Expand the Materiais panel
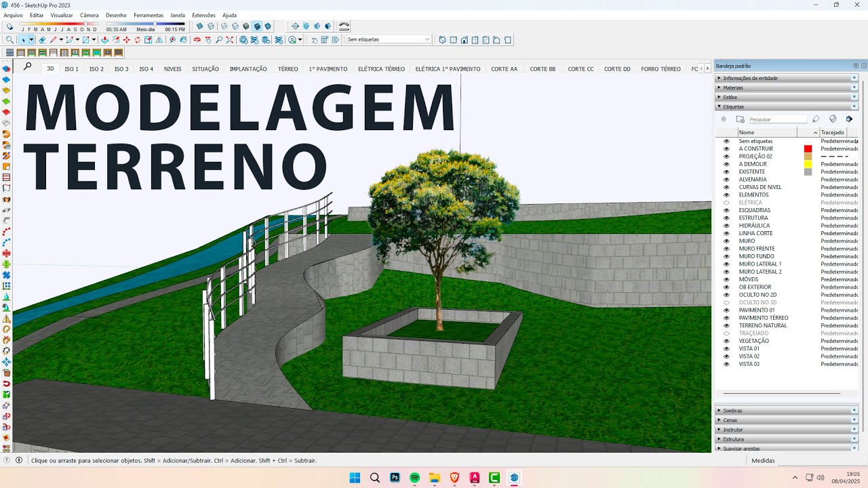The width and height of the screenshot is (868, 488). (x=787, y=87)
